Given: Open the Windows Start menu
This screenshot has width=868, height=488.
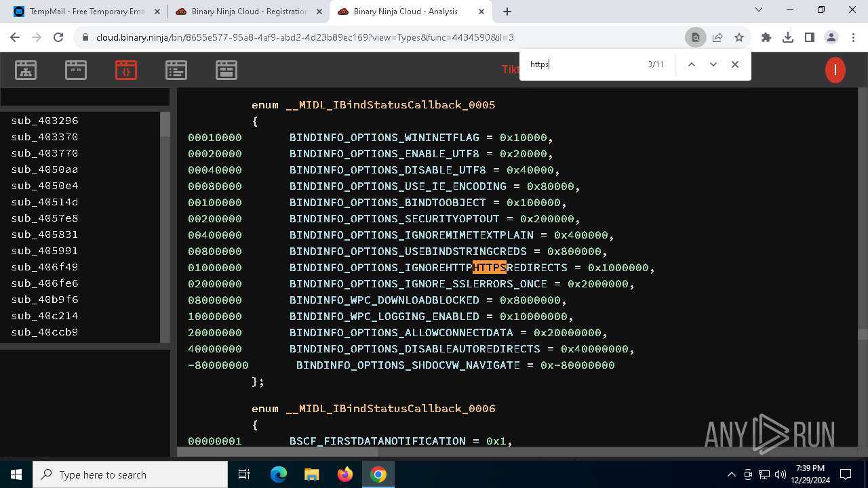Looking at the screenshot, I should [x=16, y=474].
